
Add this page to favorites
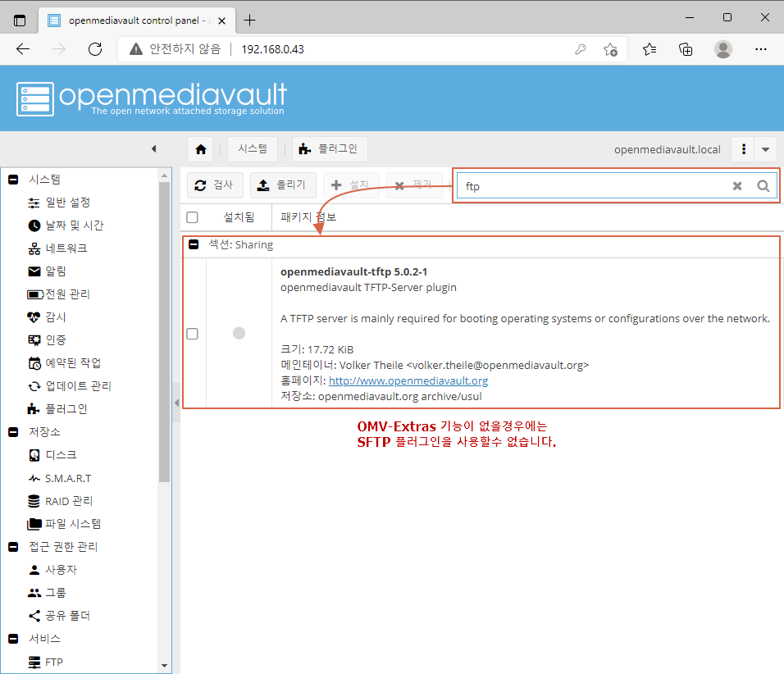tap(610, 49)
